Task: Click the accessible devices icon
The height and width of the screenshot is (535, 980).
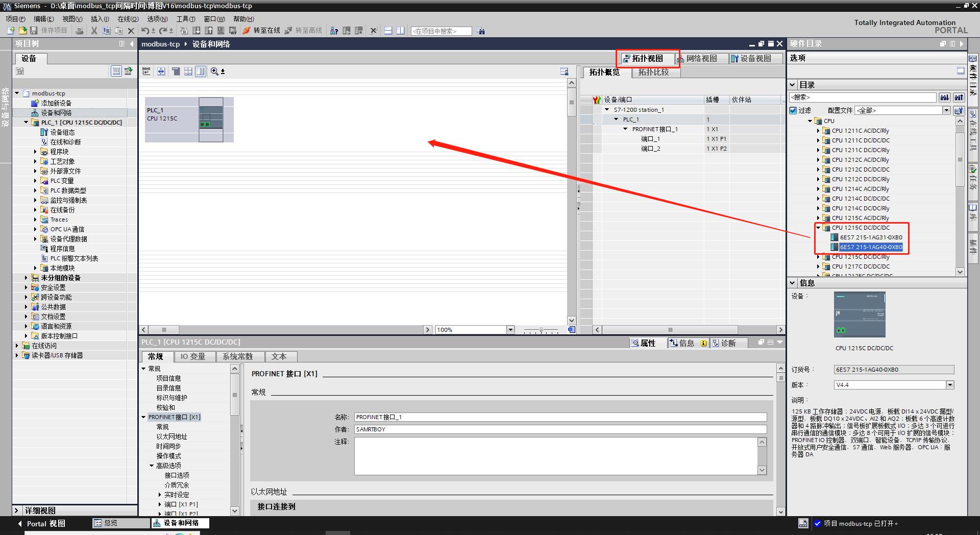Action: [x=334, y=31]
